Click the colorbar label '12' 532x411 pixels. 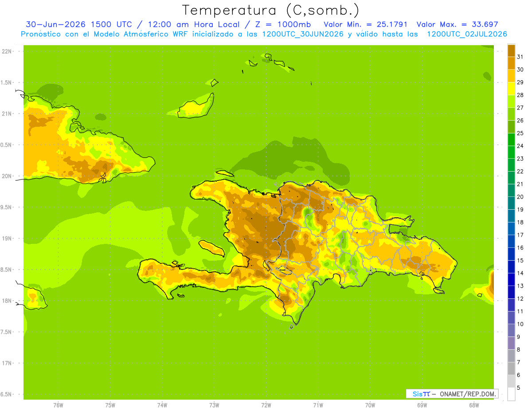[x=520, y=298]
